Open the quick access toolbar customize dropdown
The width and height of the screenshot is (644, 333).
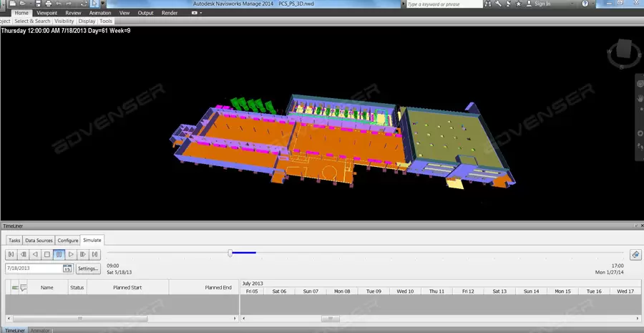[102, 4]
